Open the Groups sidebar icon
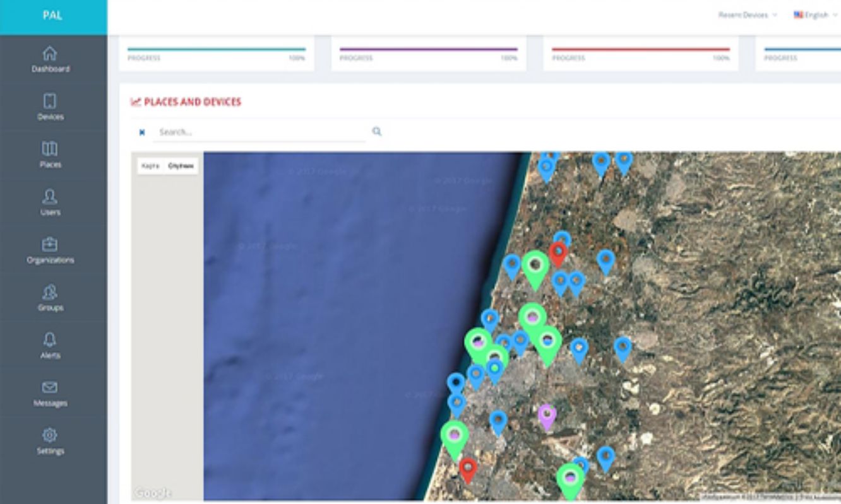The width and height of the screenshot is (841, 504). tap(50, 293)
